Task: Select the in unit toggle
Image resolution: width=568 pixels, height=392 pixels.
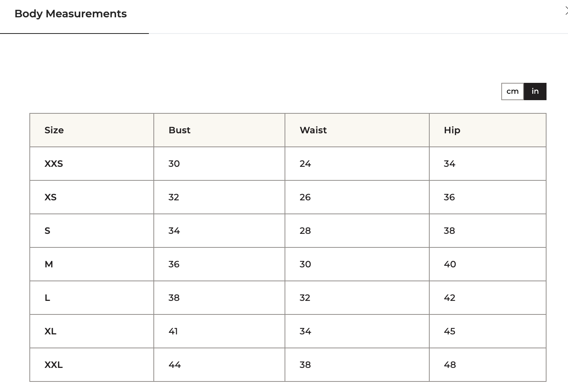Action: (x=535, y=92)
